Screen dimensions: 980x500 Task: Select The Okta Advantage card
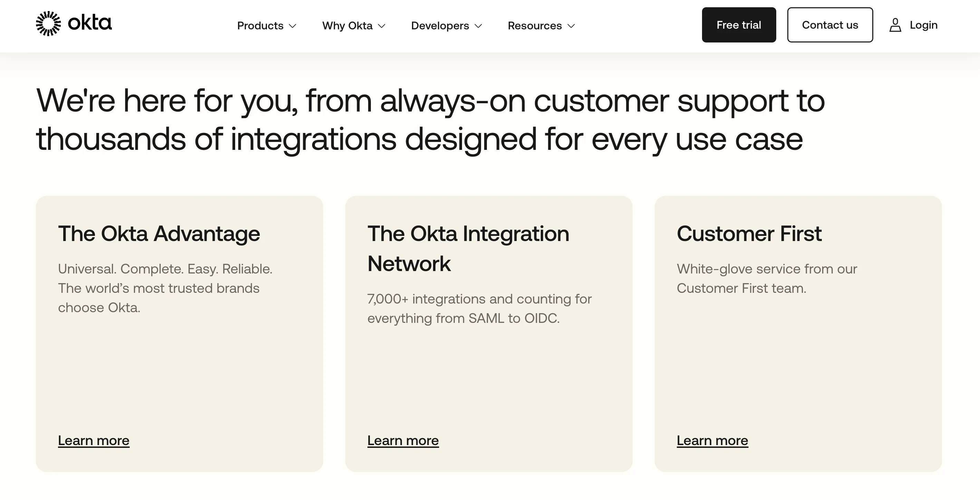(180, 335)
